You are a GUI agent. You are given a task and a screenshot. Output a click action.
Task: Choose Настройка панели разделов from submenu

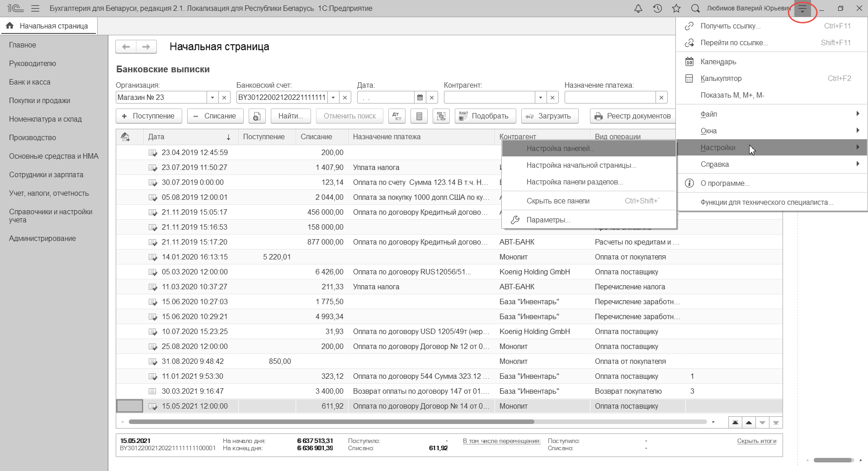[x=574, y=182]
